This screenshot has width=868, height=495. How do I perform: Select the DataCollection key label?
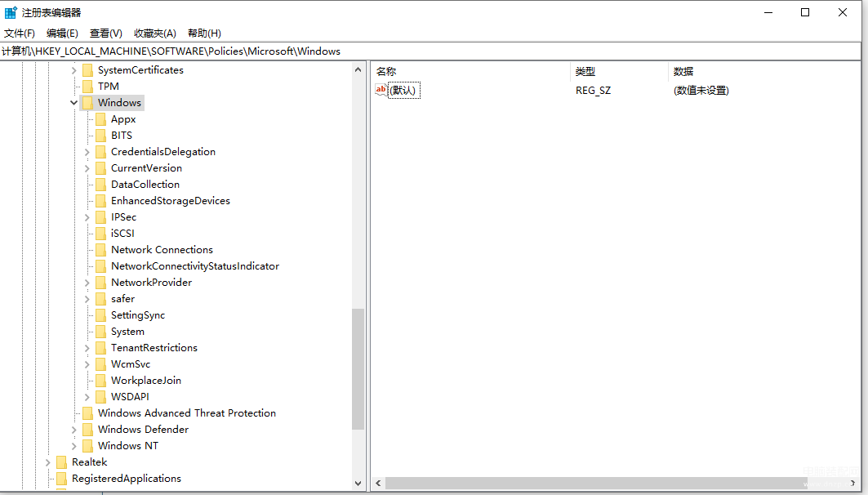coord(145,185)
